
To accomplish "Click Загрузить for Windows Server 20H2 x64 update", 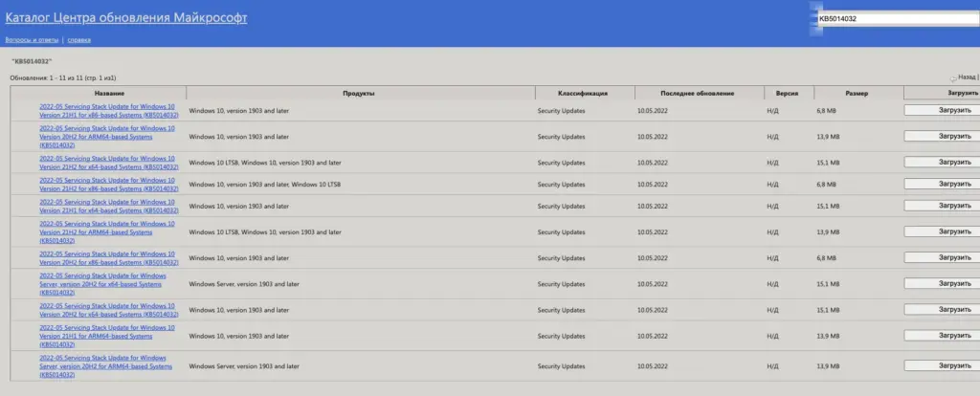I will coord(942,283).
